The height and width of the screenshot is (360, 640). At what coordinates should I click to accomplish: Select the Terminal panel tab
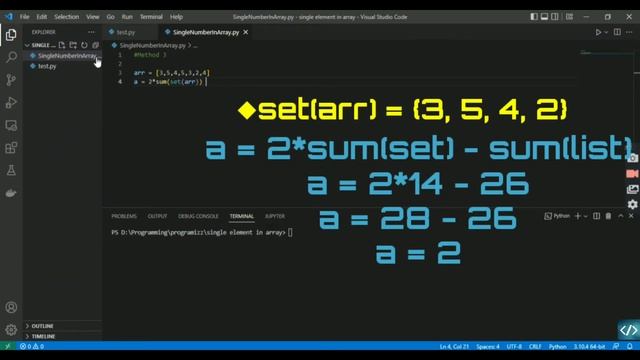242,216
